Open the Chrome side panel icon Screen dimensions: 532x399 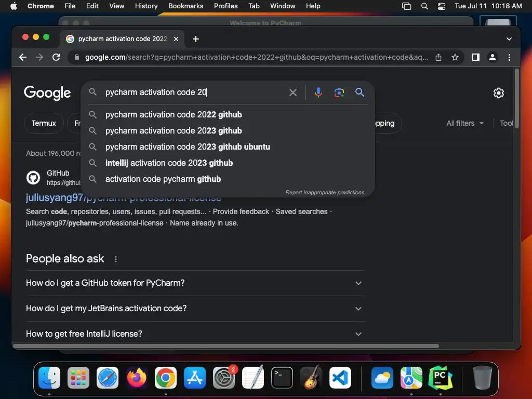tap(476, 57)
